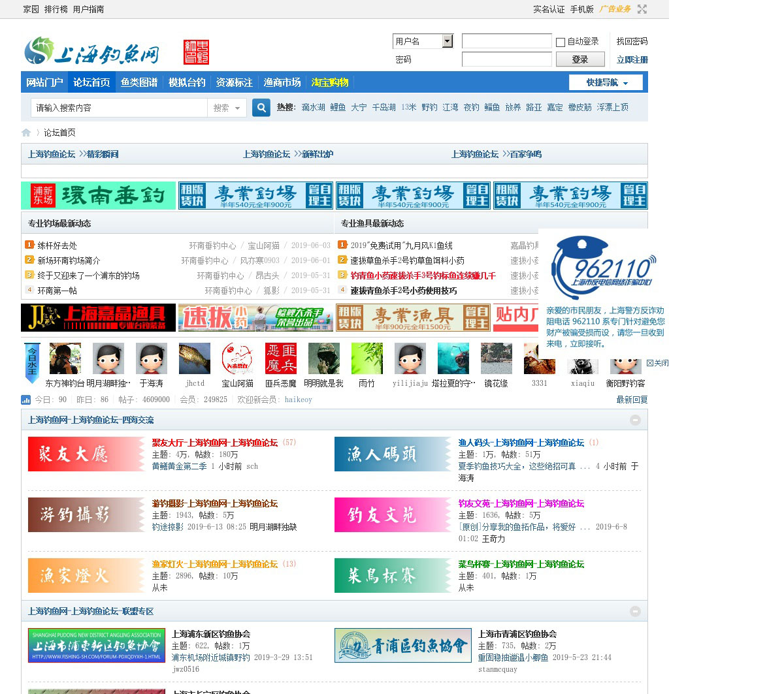This screenshot has width=784, height=694.
Task: Open the 浦东新区钓鱼协会 banner image
Action: click(x=97, y=646)
